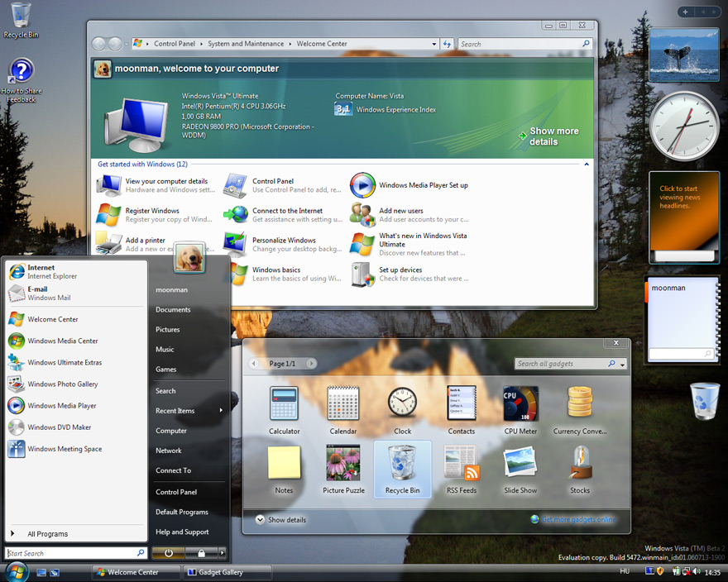728x582 pixels.
Task: Click Add gadget plus on sidebar
Action: 685,12
